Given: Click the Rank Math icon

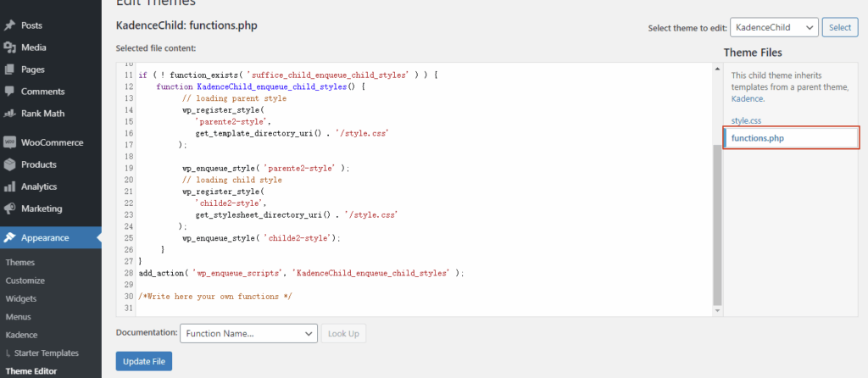Looking at the screenshot, I should click(10, 114).
